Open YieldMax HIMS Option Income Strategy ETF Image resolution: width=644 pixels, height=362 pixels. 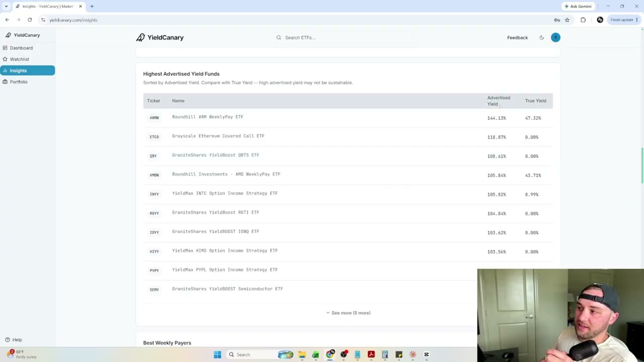224,251
